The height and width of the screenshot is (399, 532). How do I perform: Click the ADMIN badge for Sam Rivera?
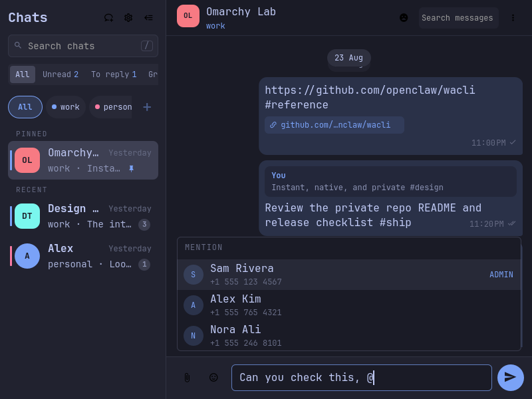501,275
